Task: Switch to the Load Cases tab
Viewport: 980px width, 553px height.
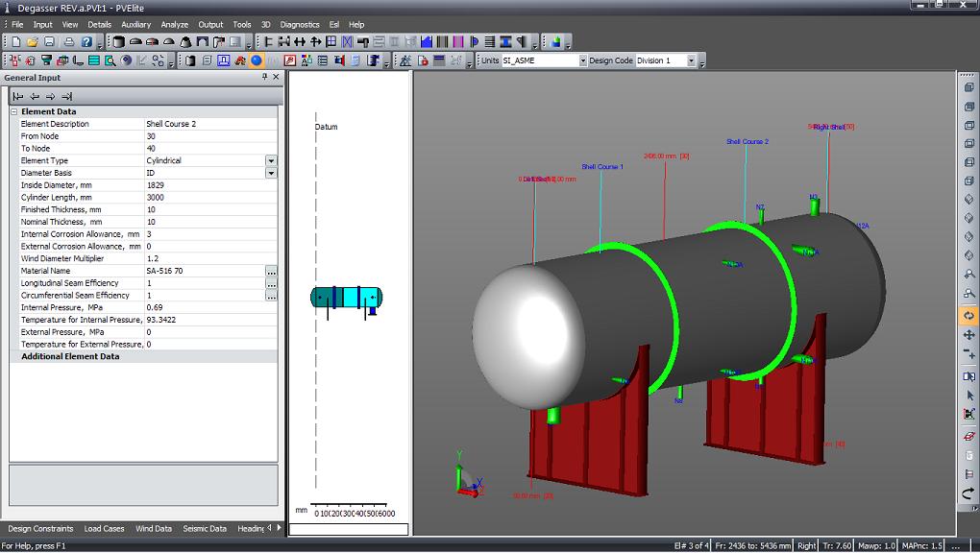Action: 104,528
